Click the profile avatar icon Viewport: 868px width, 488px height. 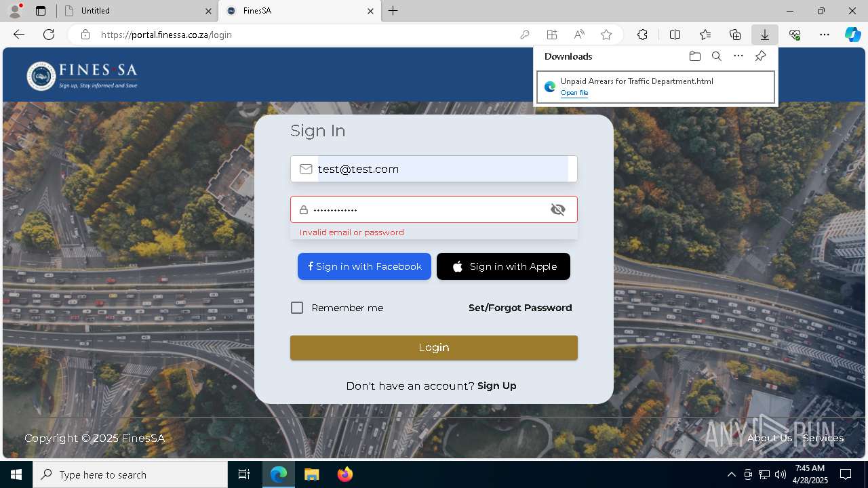[x=15, y=11]
